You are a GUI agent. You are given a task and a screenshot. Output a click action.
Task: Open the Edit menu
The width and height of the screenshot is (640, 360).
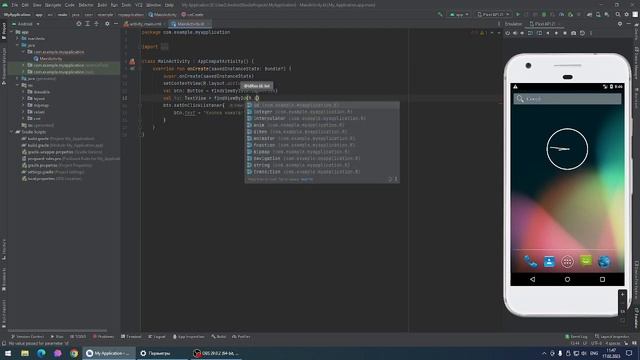coord(25,5)
